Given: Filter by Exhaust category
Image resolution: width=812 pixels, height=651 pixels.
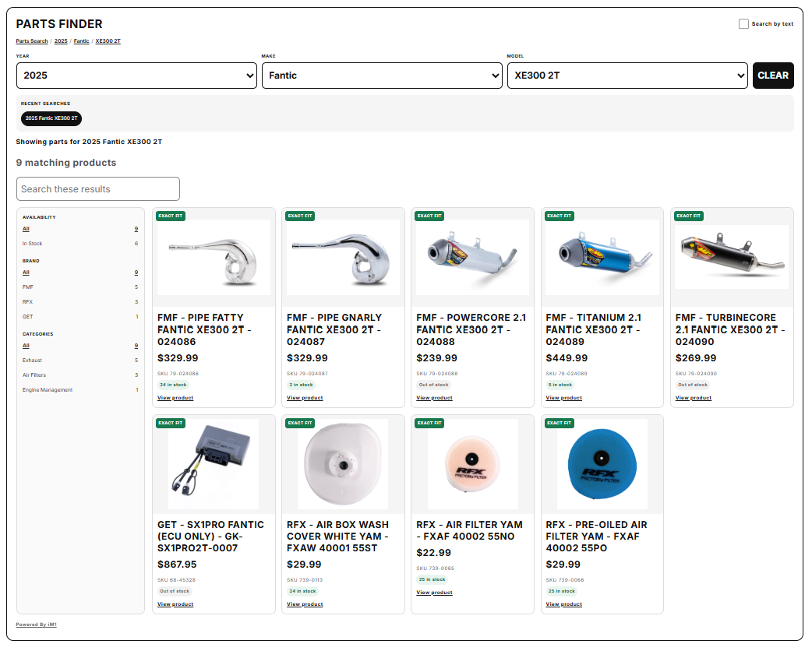Looking at the screenshot, I should (80, 361).
